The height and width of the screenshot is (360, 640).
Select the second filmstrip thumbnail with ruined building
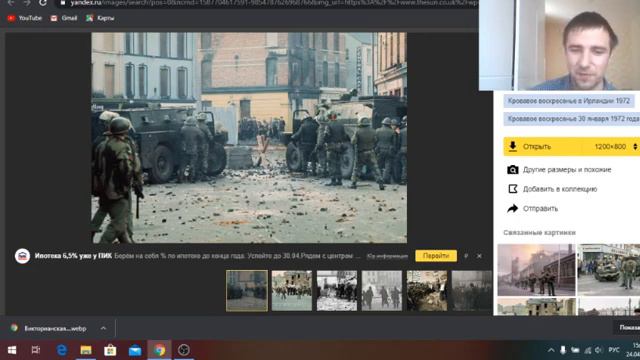point(292,291)
